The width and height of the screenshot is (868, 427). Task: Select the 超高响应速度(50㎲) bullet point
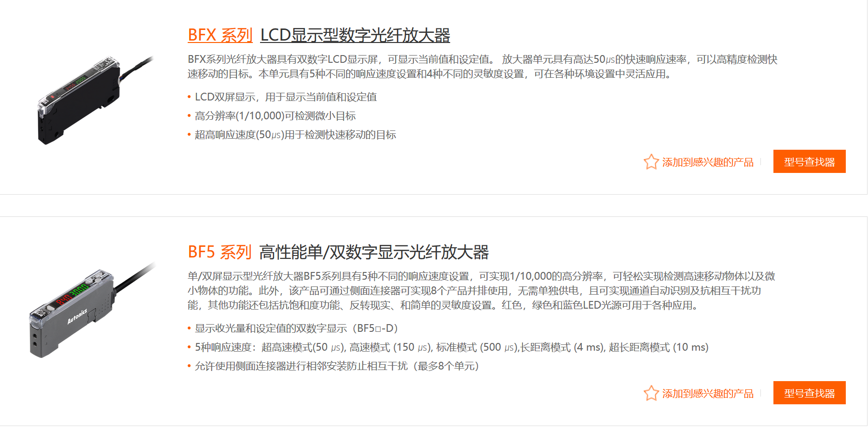click(x=295, y=135)
